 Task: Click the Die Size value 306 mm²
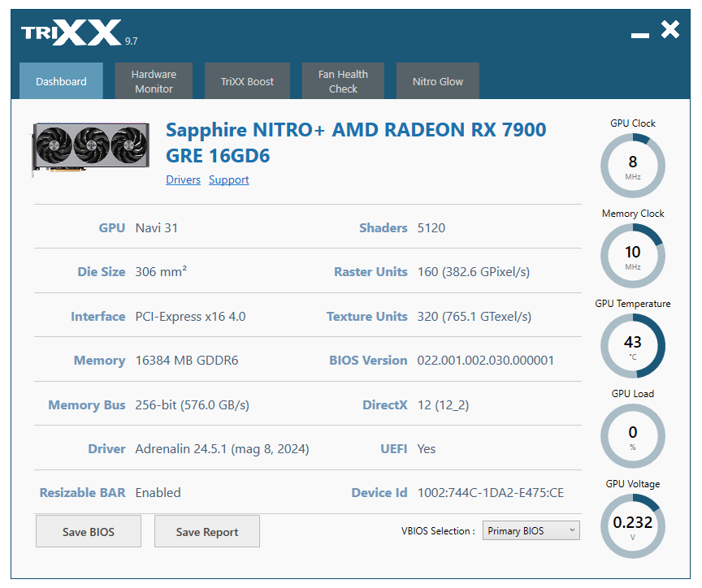click(x=161, y=271)
